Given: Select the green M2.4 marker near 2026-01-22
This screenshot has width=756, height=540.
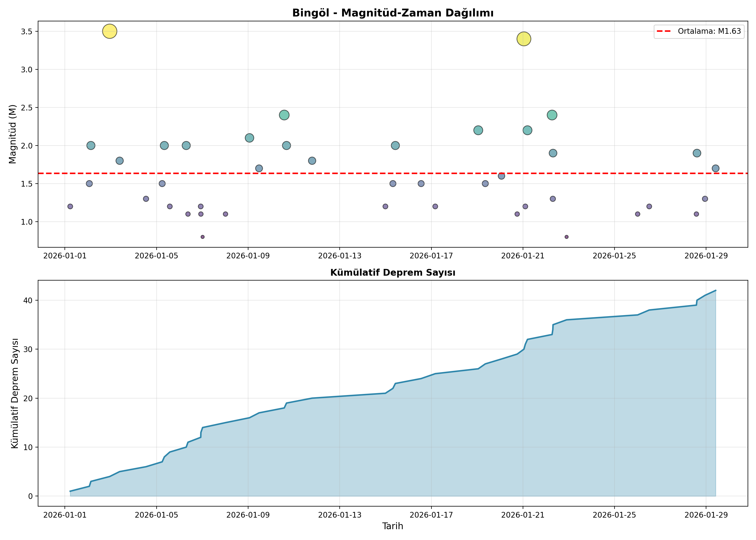Looking at the screenshot, I should (x=552, y=115).
